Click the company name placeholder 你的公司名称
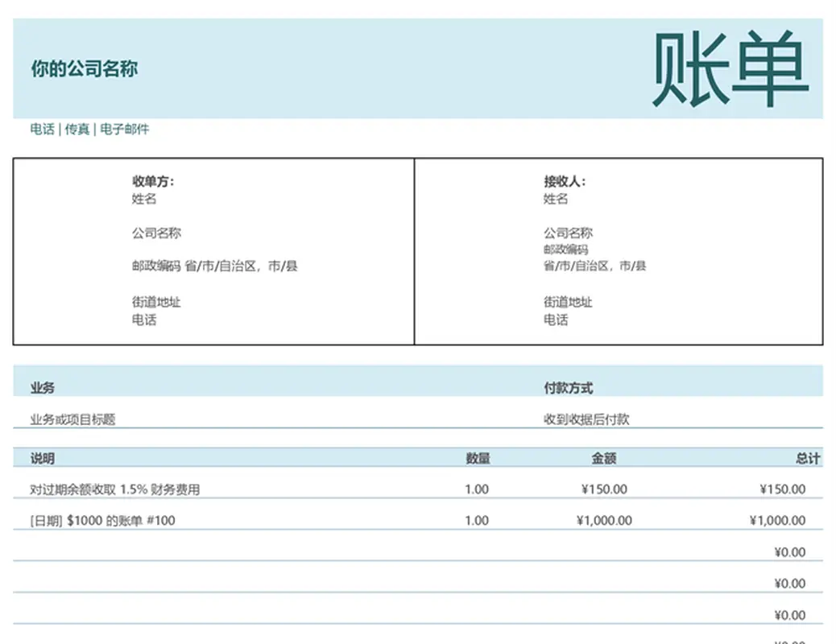The image size is (836, 644). (x=83, y=70)
